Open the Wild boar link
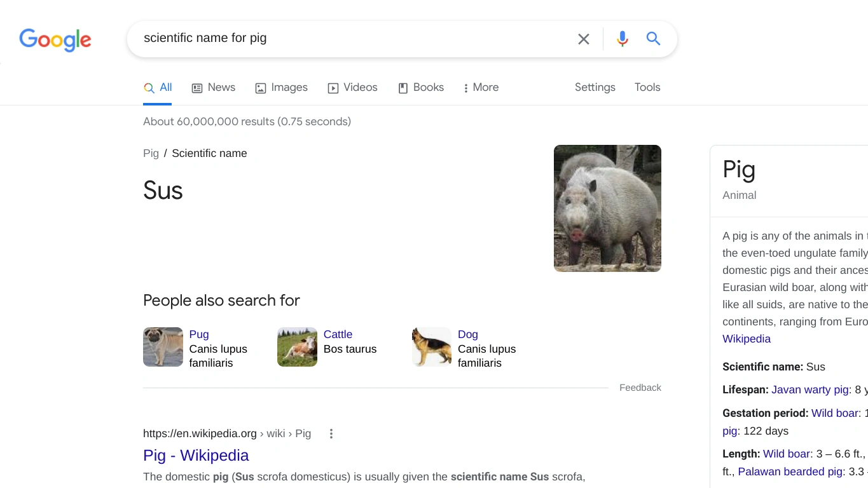The height and width of the screenshot is (488, 868). click(835, 413)
